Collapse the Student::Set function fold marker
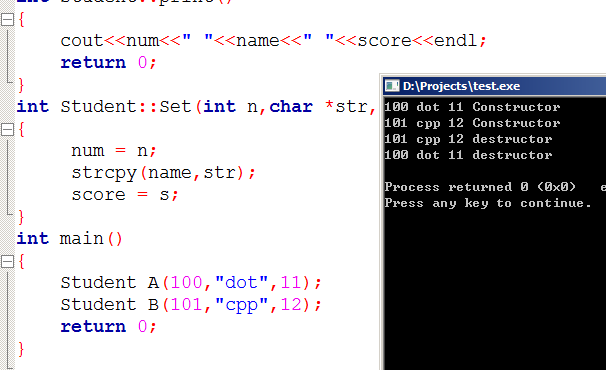Screen dimensions: 606x370 pyautogui.click(x=7, y=130)
